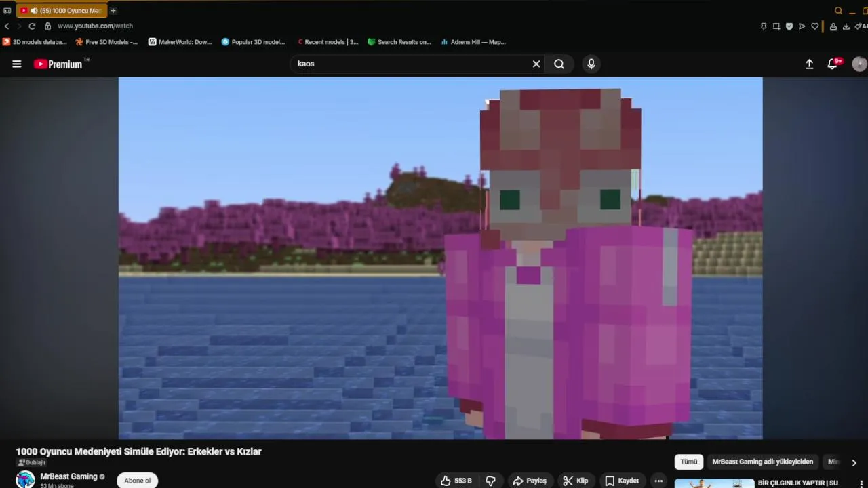The image size is (868, 488).
Task: Click the send/flow arrow icon in address bar
Action: point(802,26)
